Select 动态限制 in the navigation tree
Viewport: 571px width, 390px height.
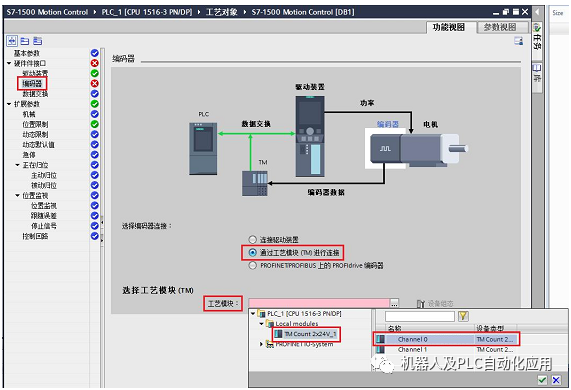(x=35, y=135)
